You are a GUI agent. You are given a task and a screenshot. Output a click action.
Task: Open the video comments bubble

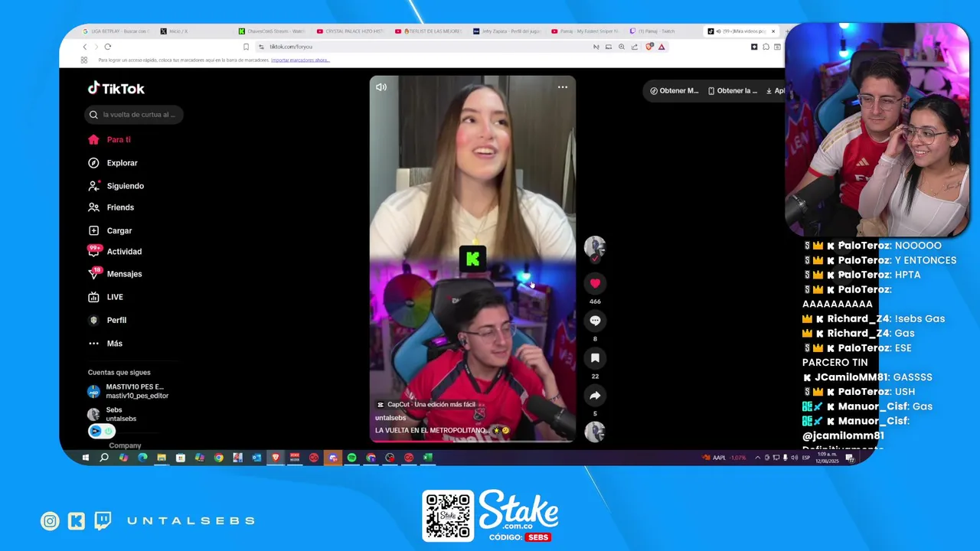point(595,321)
